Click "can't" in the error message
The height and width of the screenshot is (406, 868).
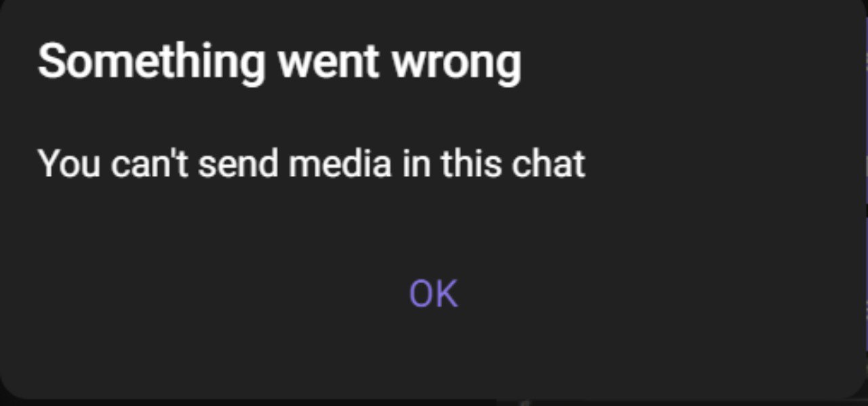point(149,164)
